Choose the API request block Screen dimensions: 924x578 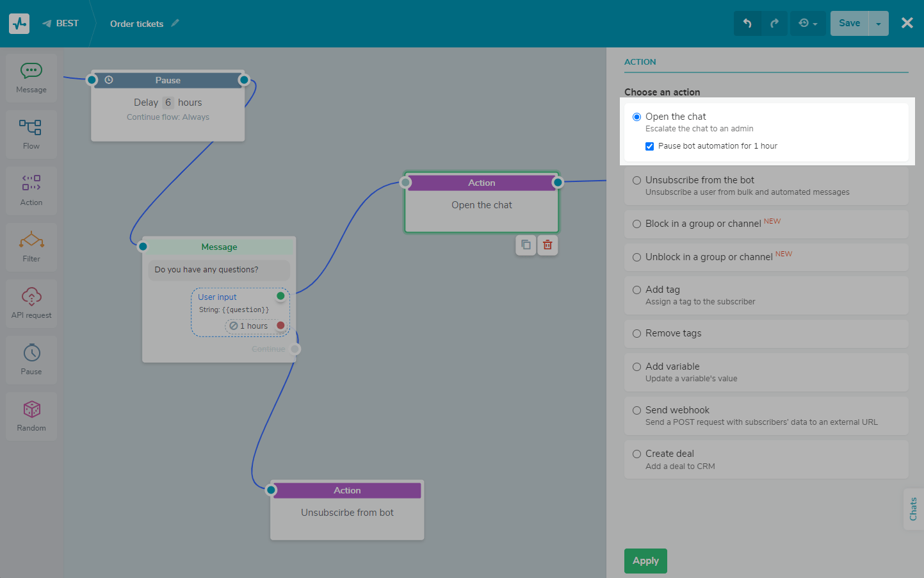[31, 303]
